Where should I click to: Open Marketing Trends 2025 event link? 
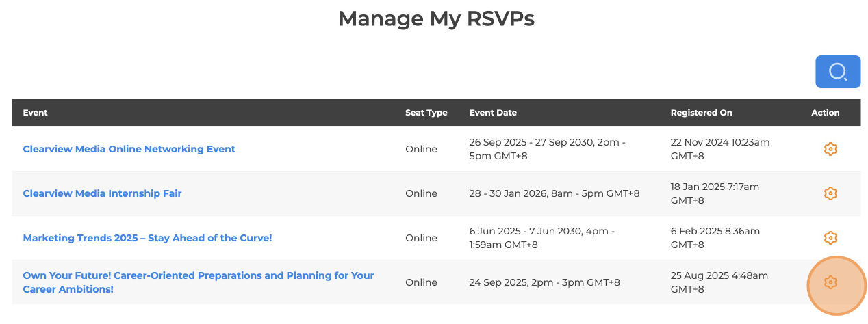[x=148, y=238]
